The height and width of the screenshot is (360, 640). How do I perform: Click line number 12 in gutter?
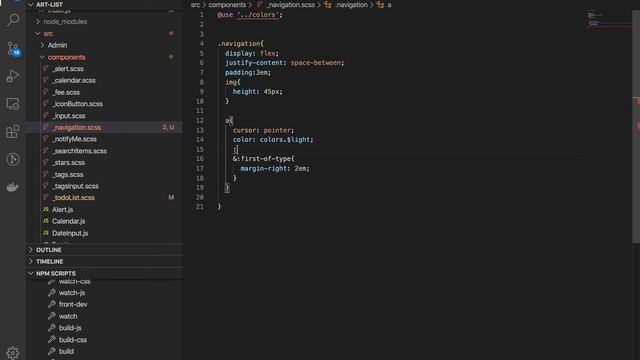tap(200, 120)
